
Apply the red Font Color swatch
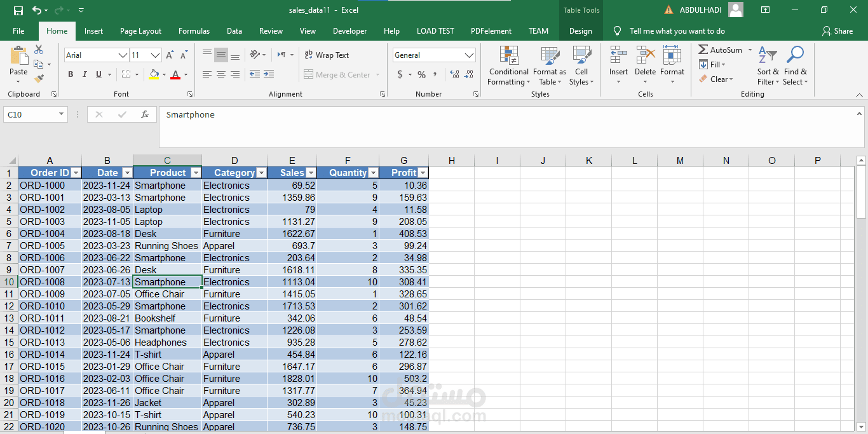[175, 74]
